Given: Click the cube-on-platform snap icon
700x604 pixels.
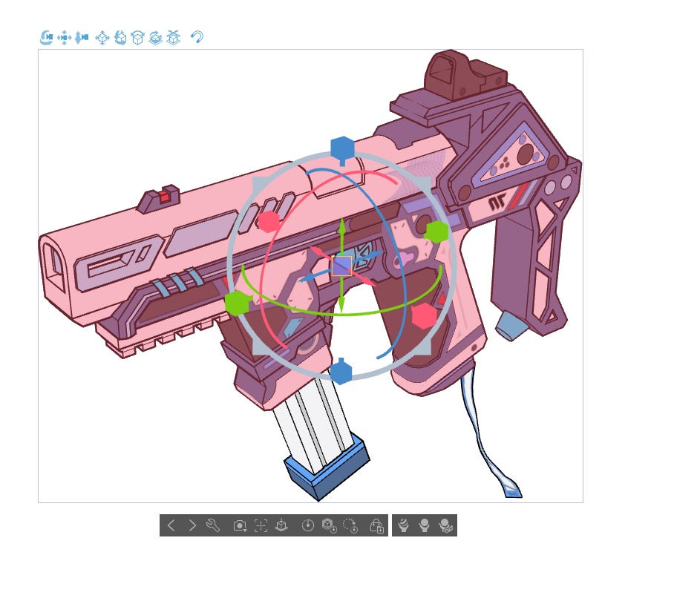Looking at the screenshot, I should click(281, 525).
